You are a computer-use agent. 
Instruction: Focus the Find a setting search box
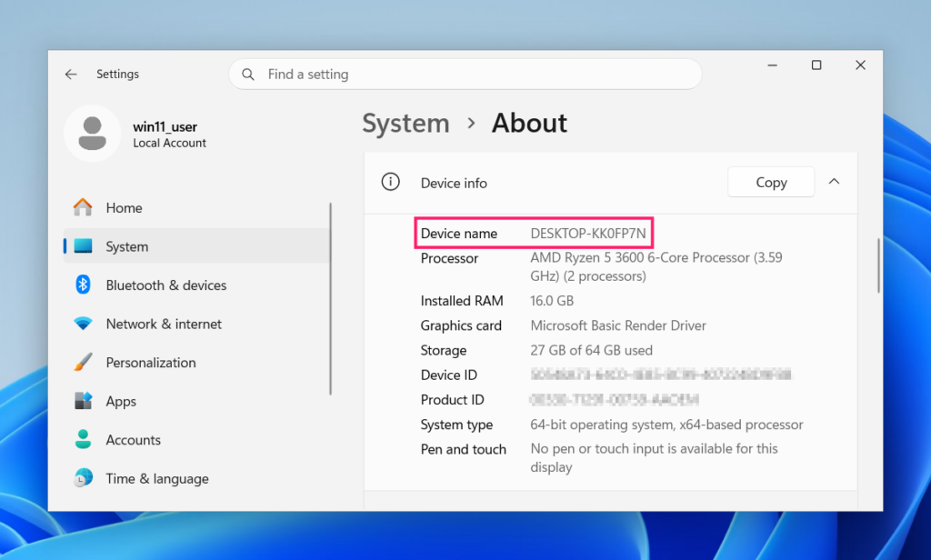pyautogui.click(x=465, y=75)
